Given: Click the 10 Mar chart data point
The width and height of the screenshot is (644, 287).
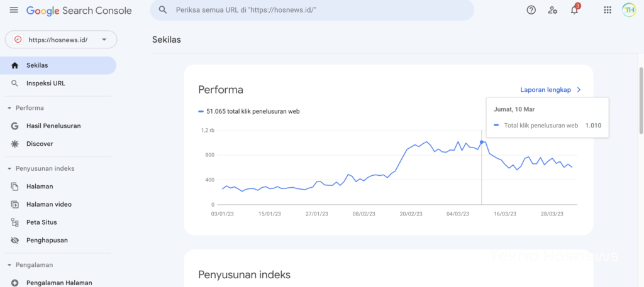Looking at the screenshot, I should [482, 142].
